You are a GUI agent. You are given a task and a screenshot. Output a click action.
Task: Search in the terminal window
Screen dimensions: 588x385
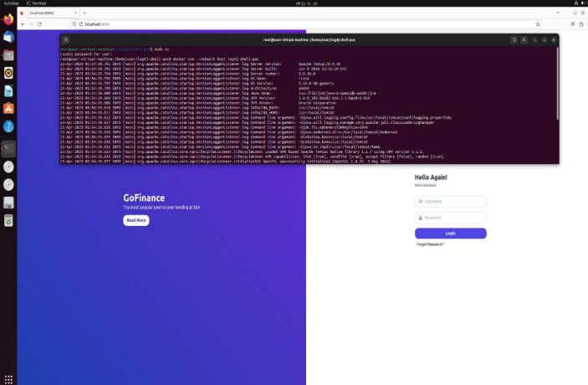[514, 40]
